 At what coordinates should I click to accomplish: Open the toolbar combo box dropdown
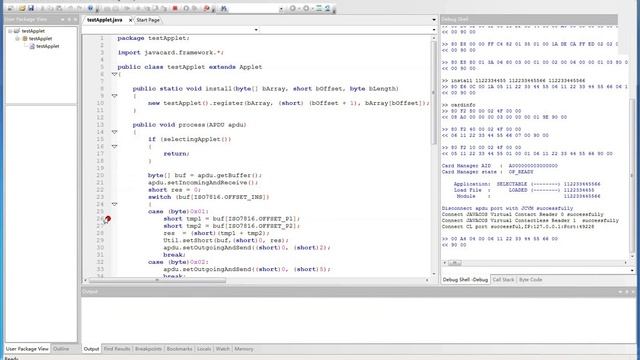281,9
